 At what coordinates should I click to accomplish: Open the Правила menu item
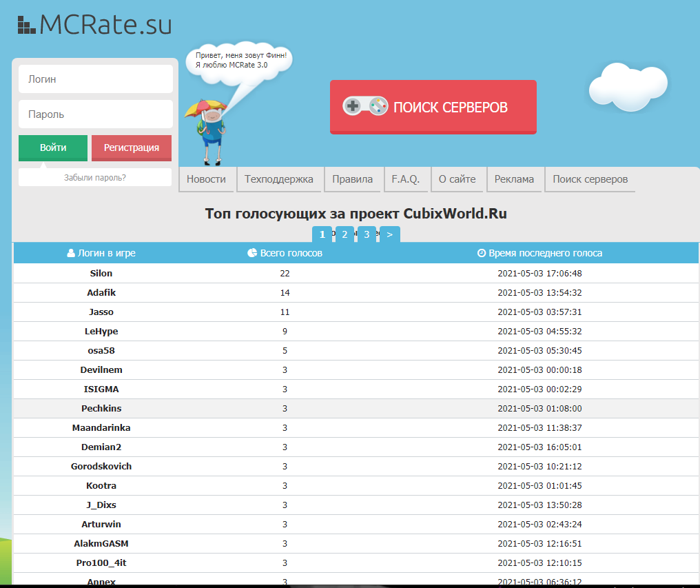352,179
